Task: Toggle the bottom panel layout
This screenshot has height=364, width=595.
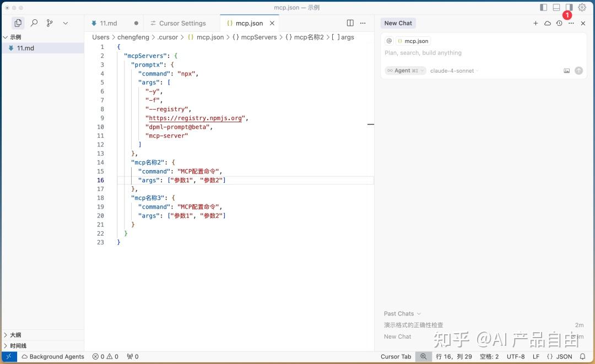Action: point(556,7)
